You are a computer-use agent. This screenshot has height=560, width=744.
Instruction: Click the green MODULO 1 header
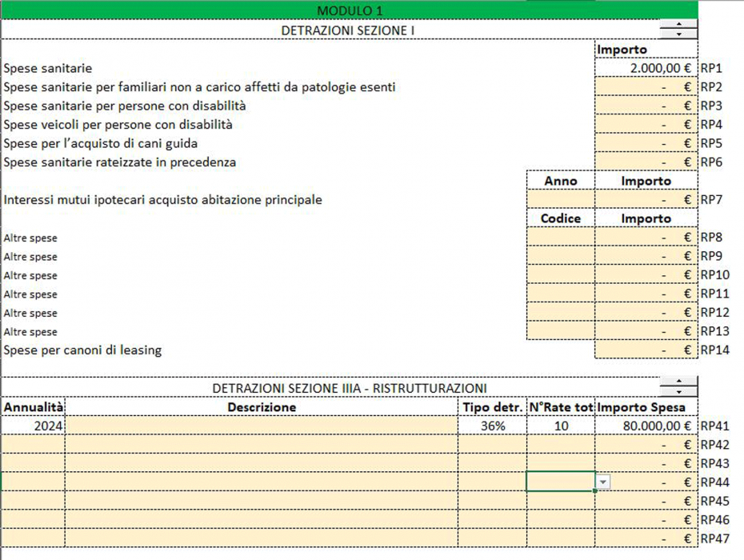click(349, 10)
